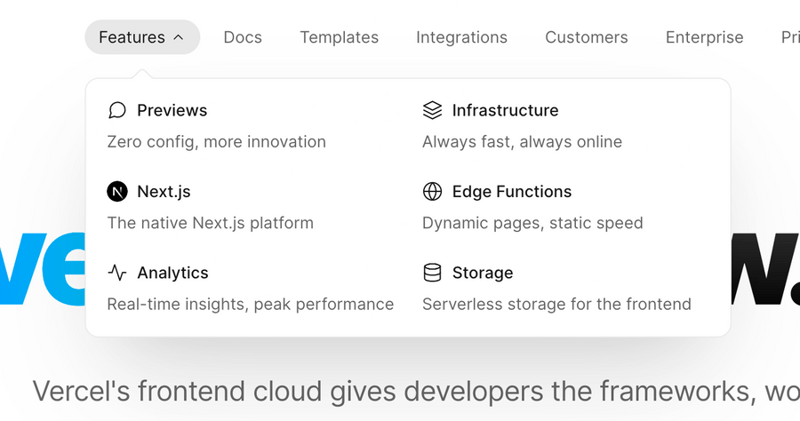Click the Infrastructure layers icon
Screen dimensions: 800x421
pyautogui.click(x=432, y=110)
